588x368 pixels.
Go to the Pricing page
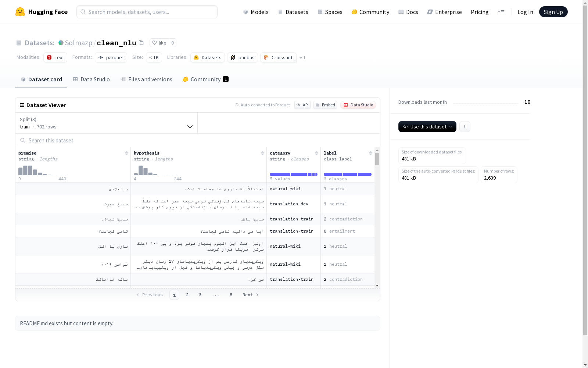tap(480, 12)
